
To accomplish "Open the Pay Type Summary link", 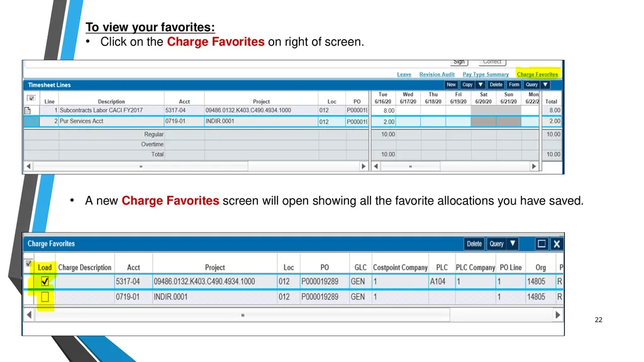I will pyautogui.click(x=486, y=74).
